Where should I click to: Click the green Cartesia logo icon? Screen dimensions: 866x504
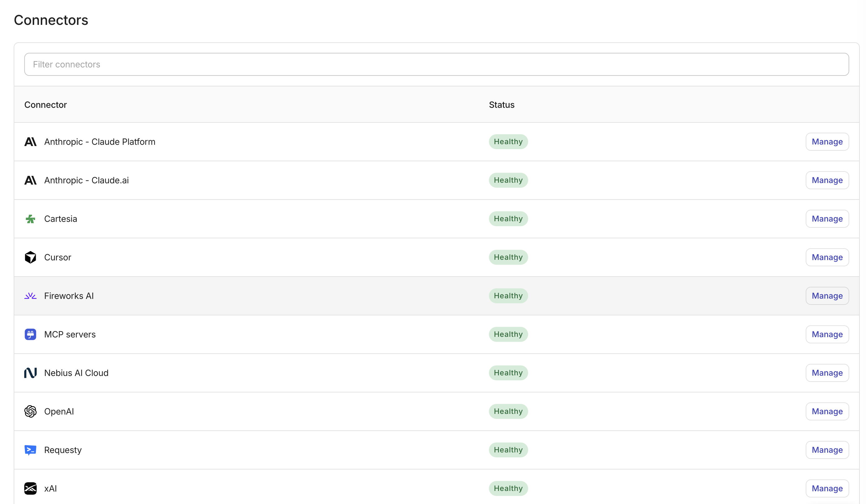point(30,219)
